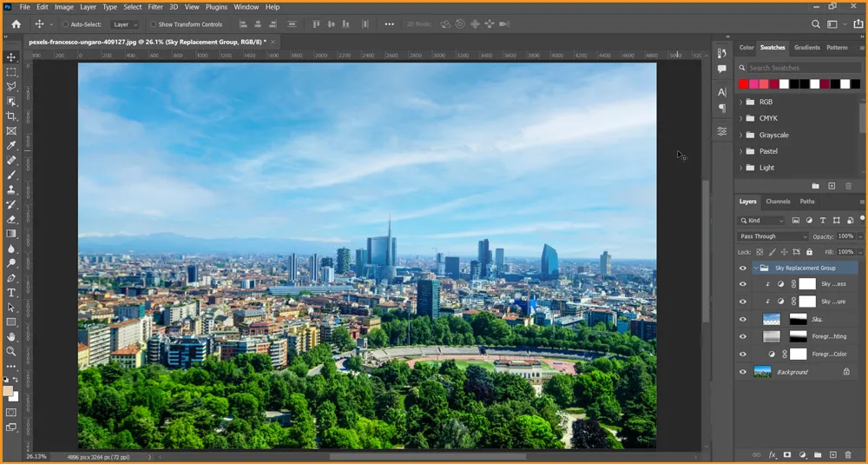The width and height of the screenshot is (868, 464).
Task: Open layer fx styles menu
Action: point(773,455)
